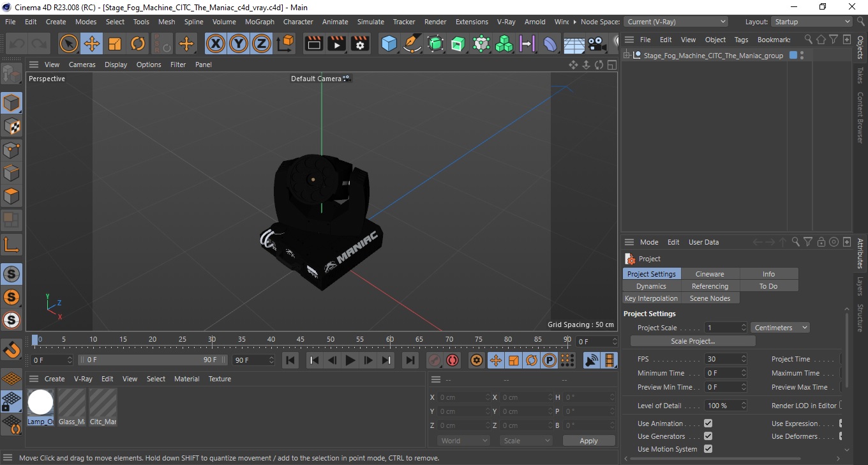Open the Spline Pen tool
Image resolution: width=868 pixels, height=465 pixels.
[x=412, y=43]
